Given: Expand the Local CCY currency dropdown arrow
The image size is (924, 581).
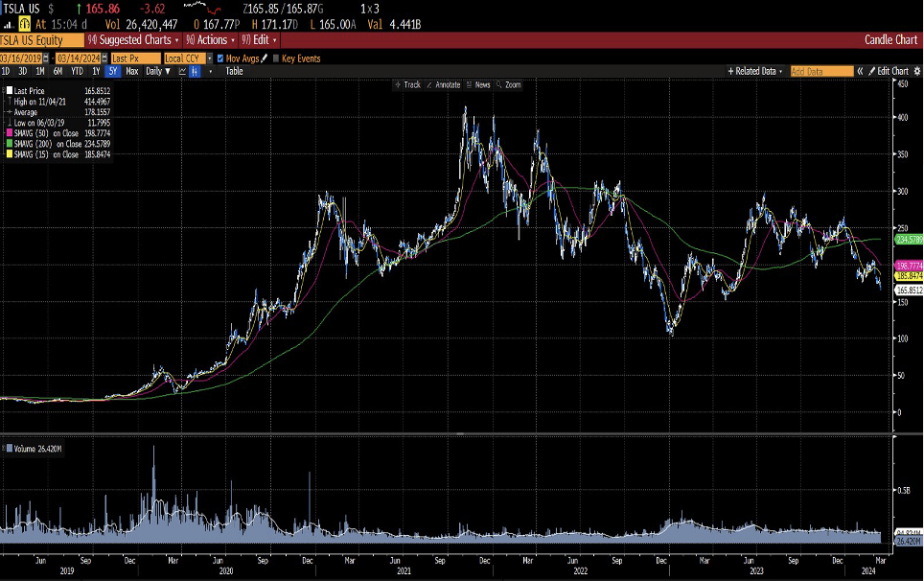Looking at the screenshot, I should (x=210, y=58).
